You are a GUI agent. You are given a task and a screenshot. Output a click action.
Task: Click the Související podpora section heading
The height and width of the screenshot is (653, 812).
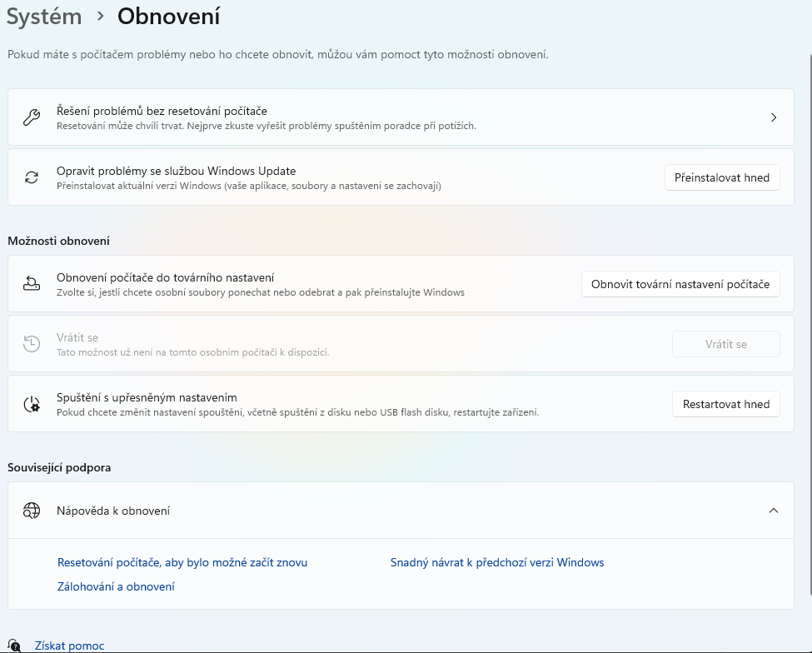[59, 467]
